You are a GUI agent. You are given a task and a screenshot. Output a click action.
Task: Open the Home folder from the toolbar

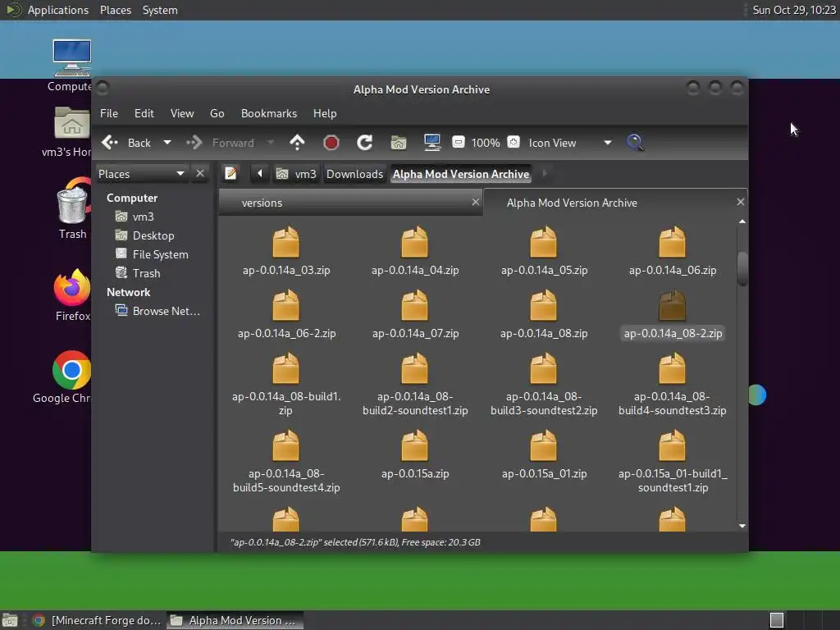pos(399,143)
